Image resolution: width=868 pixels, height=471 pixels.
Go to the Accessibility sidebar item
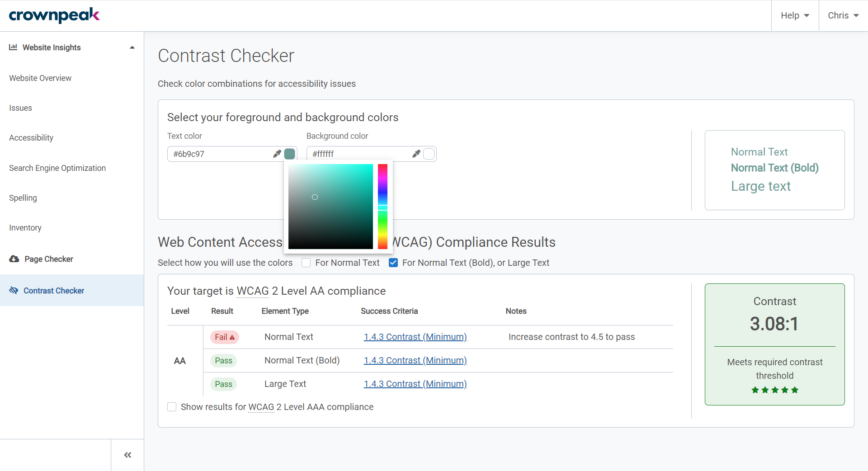[x=31, y=137]
